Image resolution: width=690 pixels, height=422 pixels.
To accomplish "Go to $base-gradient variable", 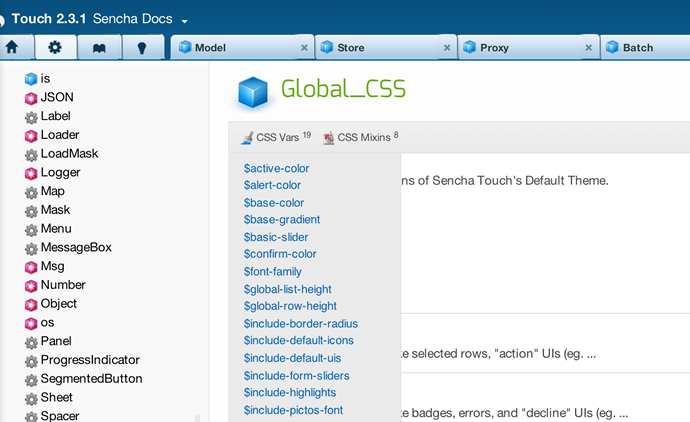I will (282, 220).
